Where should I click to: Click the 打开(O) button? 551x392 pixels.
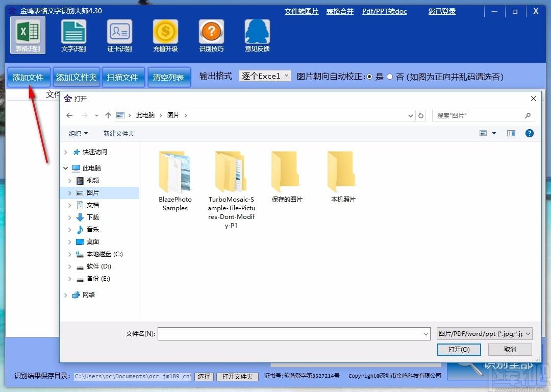[459, 349]
